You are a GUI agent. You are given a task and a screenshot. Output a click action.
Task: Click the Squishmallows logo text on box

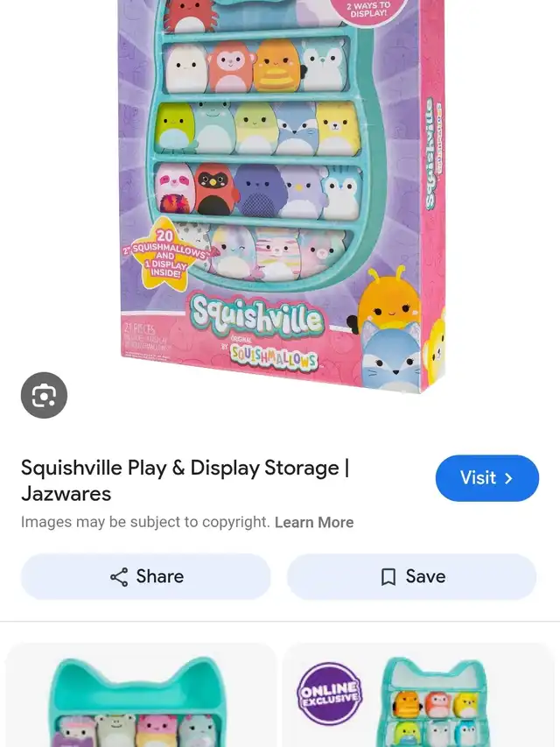pyautogui.click(x=273, y=358)
